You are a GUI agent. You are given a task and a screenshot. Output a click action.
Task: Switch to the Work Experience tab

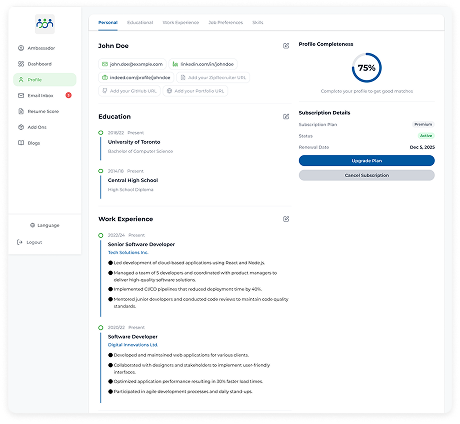pyautogui.click(x=181, y=23)
